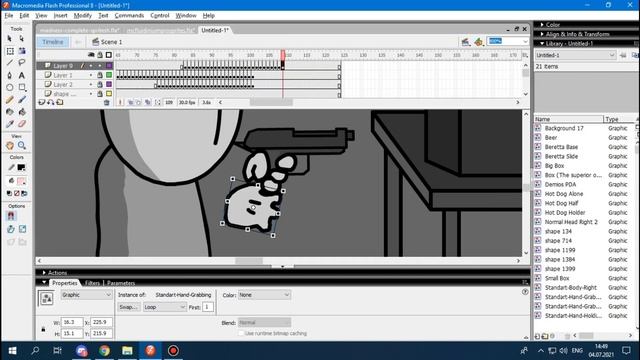The height and width of the screenshot is (360, 640).
Task: Select the Oval tool
Action: pos(10,87)
